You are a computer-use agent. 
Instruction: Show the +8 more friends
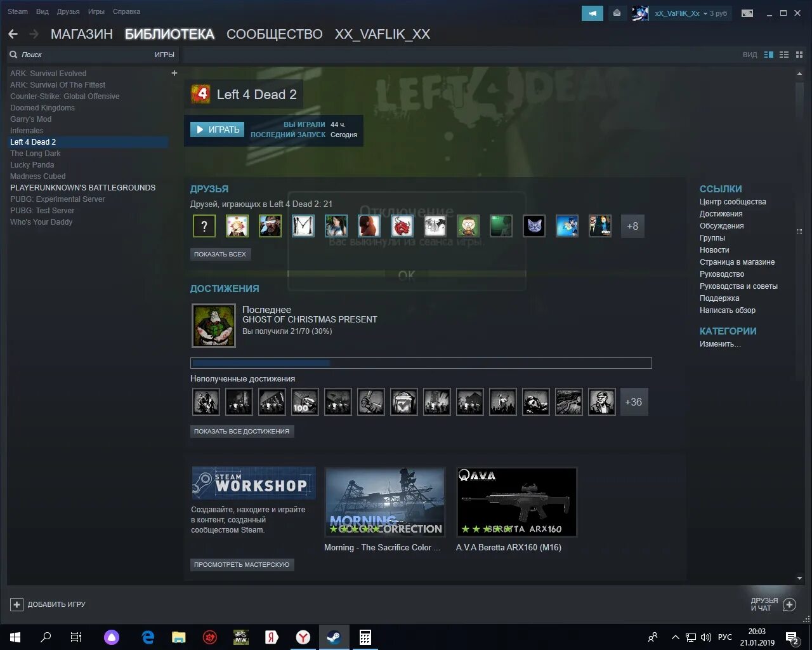click(632, 226)
